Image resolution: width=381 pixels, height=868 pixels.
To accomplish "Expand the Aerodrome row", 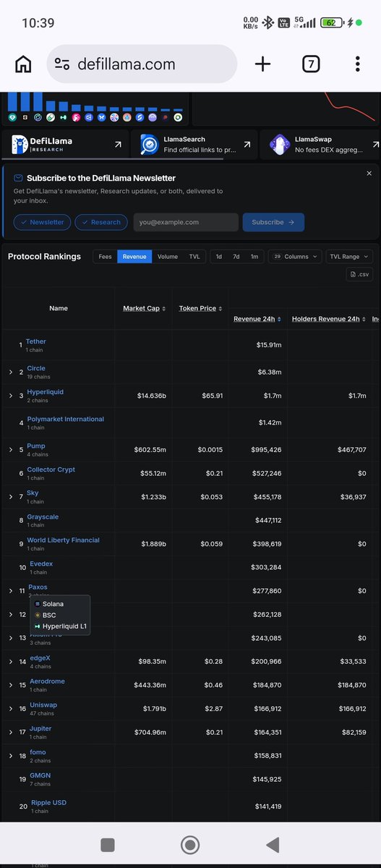I will pyautogui.click(x=11, y=685).
